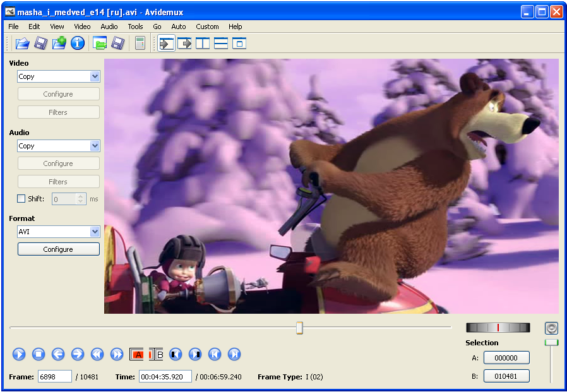Open the Video codec Copy dropdown

pos(59,76)
